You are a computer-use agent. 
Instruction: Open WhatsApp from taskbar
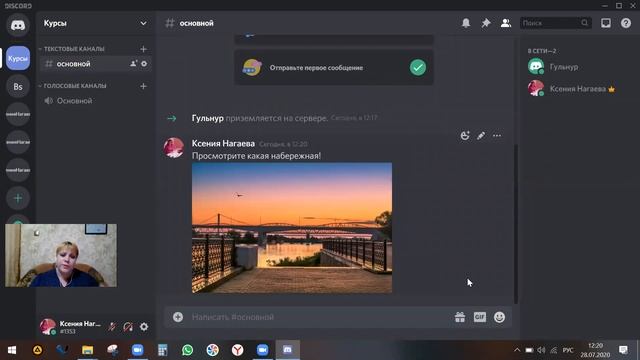pyautogui.click(x=187, y=350)
